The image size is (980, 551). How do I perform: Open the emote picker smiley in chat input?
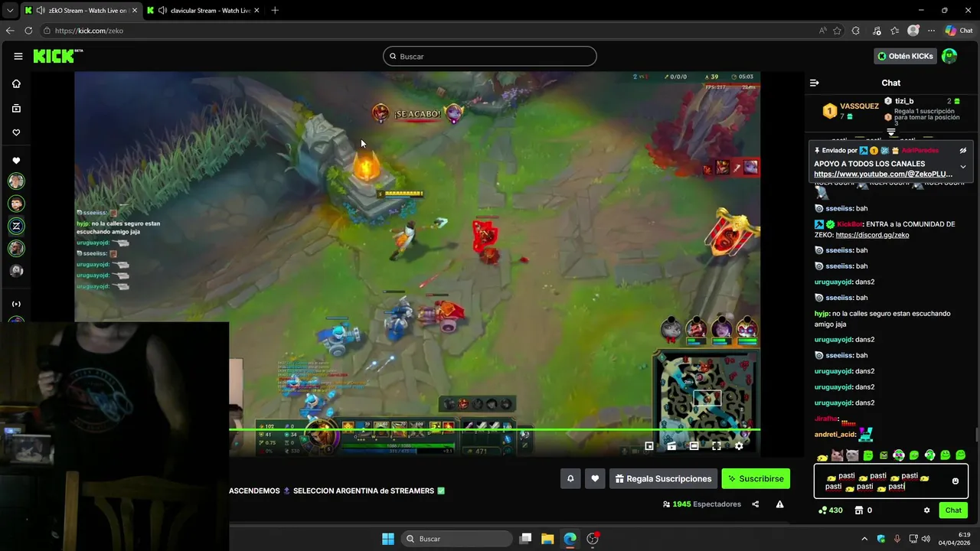[x=955, y=481]
